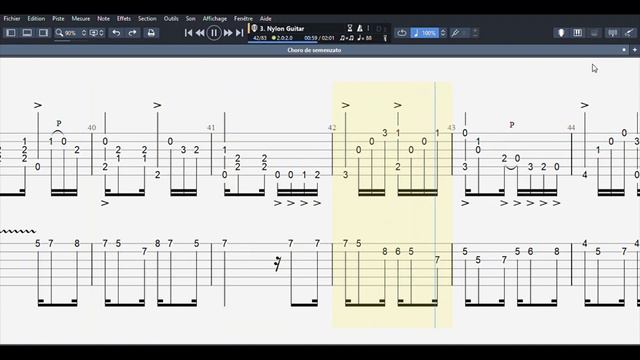Screen dimensions: 640x360
Task: Toggle the metronome icon
Action: click(360, 28)
